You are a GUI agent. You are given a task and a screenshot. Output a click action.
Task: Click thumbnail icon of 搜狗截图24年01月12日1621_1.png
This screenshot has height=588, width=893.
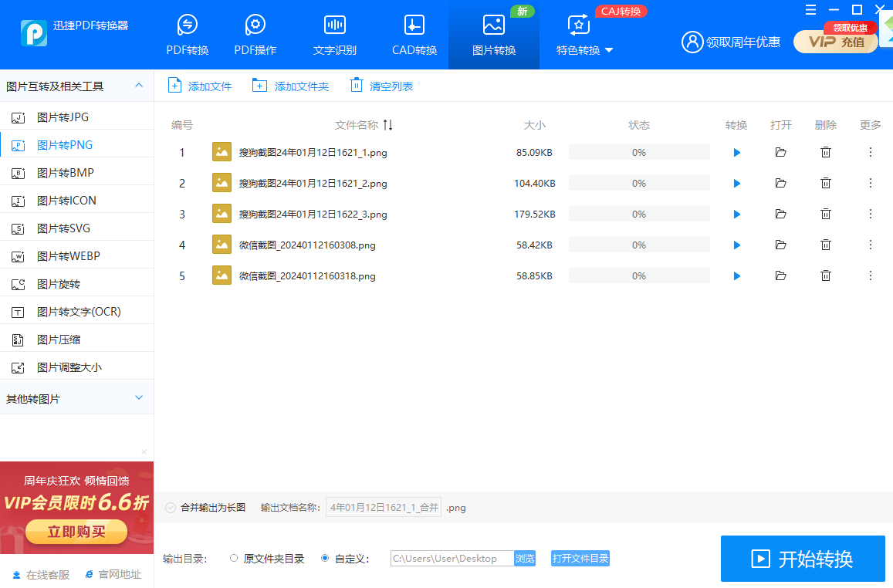coord(222,152)
